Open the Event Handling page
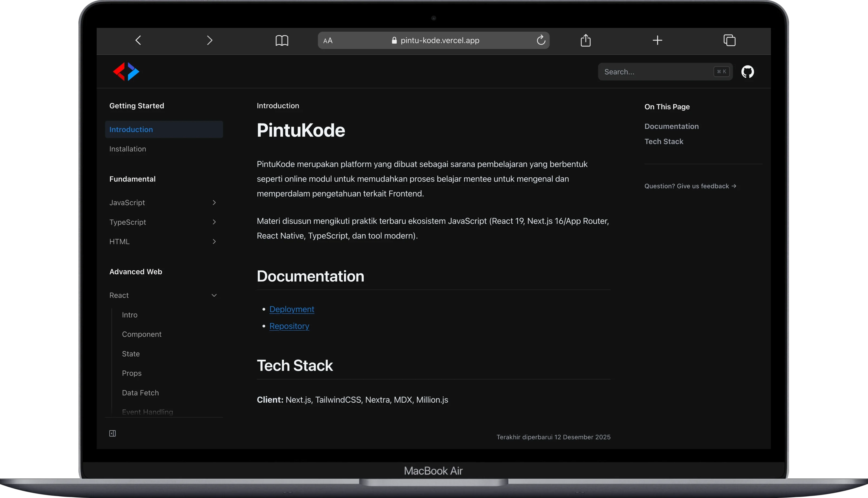 147,412
